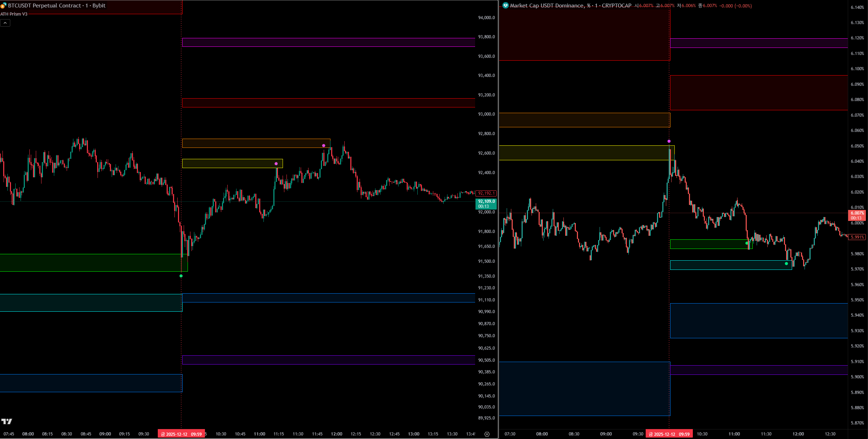This screenshot has height=439, width=868.
Task: Click 09:59 date marker on dominance time axis
Action: pos(669,434)
